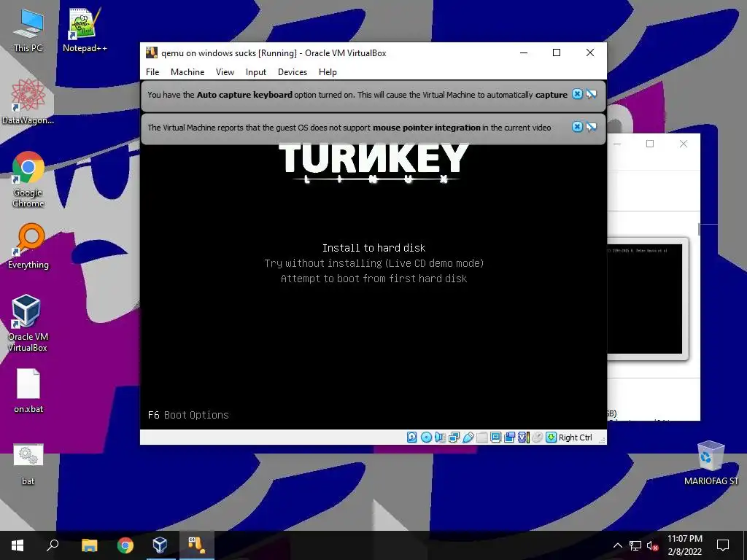Viewport: 747px width, 560px height.
Task: Click the mouse integration status bar icon
Action: [538, 437]
